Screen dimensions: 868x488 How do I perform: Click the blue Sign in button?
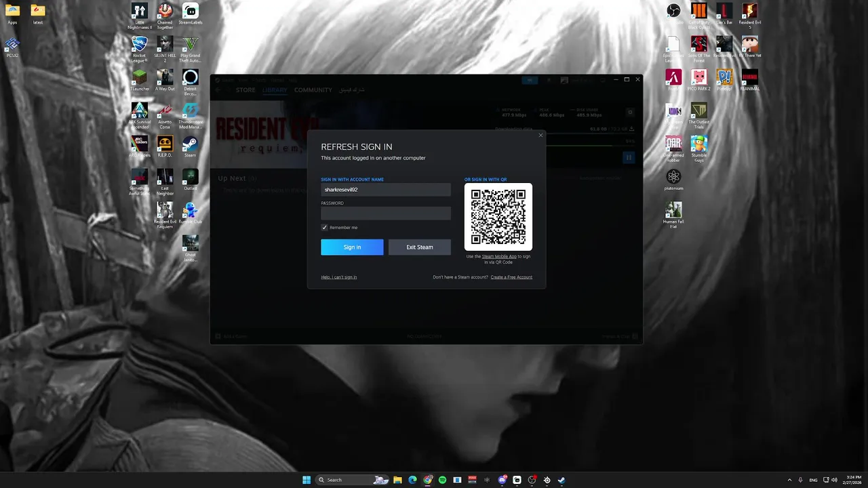point(352,247)
